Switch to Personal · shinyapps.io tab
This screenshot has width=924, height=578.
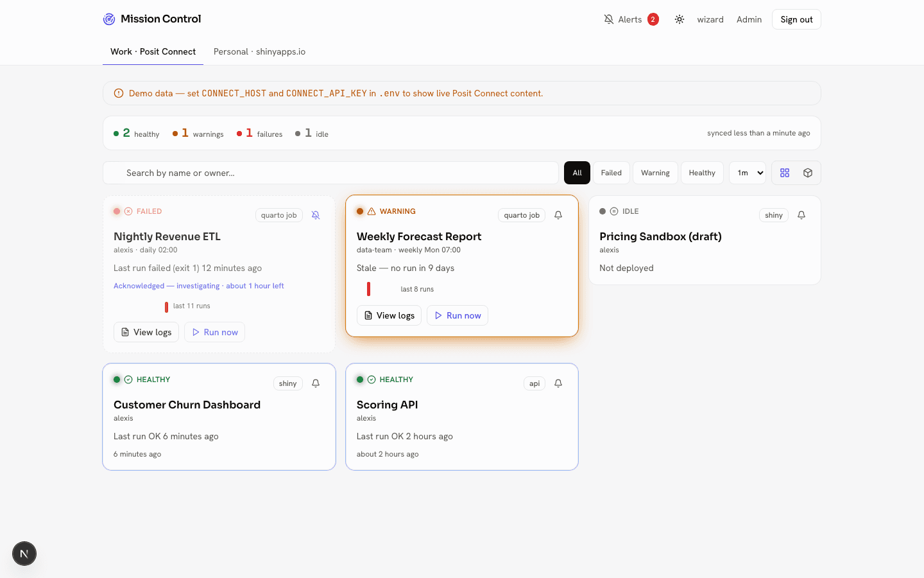click(x=259, y=51)
